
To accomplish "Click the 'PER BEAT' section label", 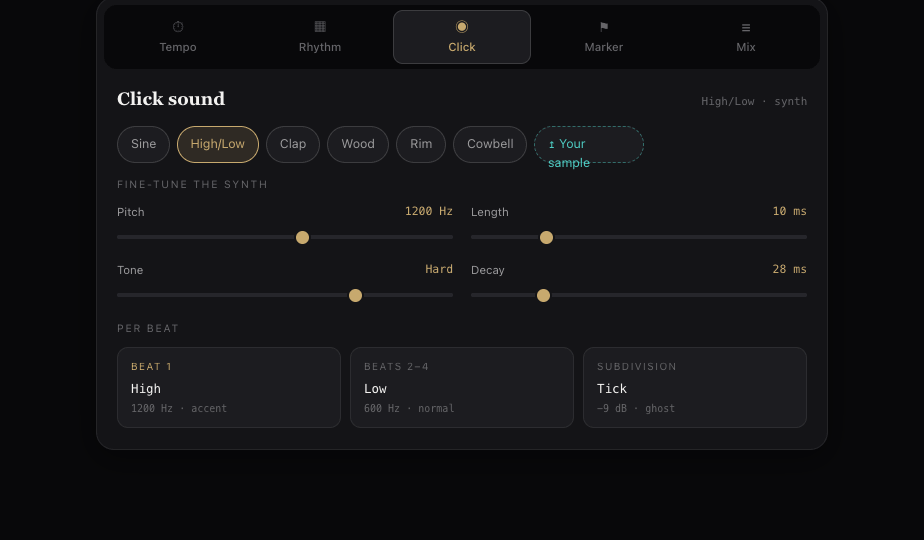I will [x=148, y=328].
